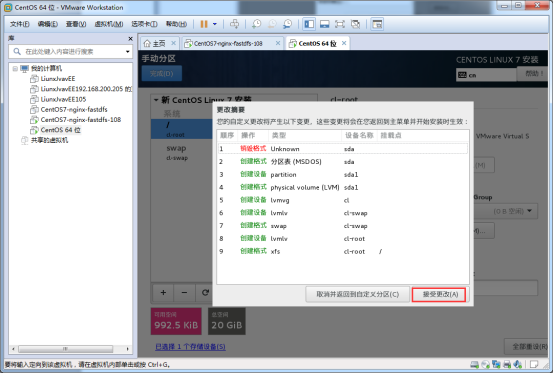Screen dimensions: 553x373
Task: Close the 主页 tab
Action: [174, 43]
